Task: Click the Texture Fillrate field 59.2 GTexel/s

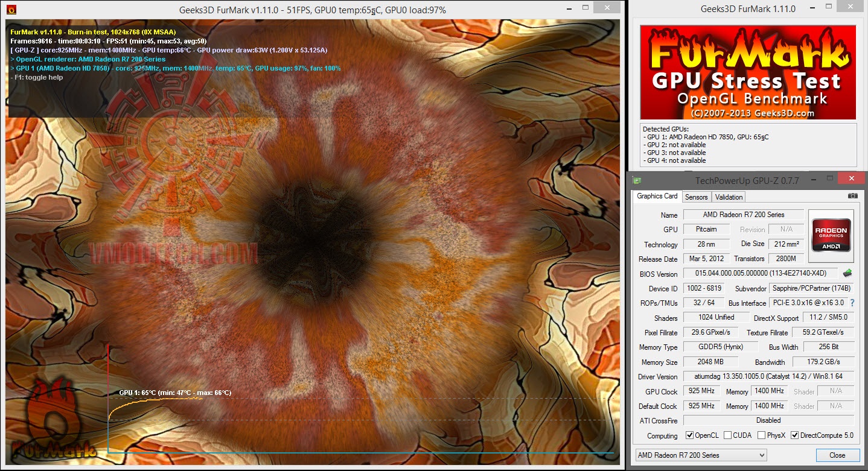Action: tap(823, 332)
